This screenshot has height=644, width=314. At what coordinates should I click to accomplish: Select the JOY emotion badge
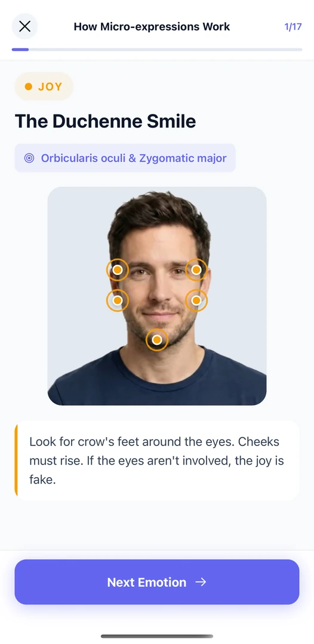click(44, 86)
